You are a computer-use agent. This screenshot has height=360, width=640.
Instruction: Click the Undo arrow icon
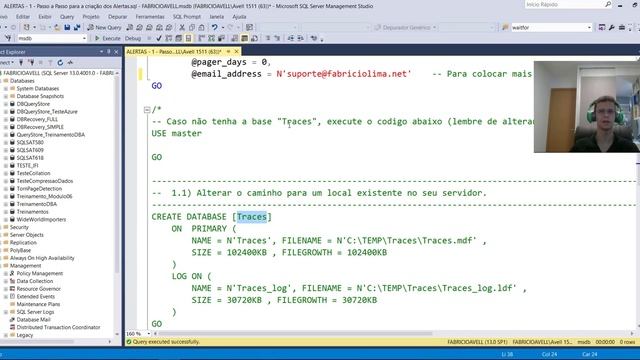pos(214,27)
